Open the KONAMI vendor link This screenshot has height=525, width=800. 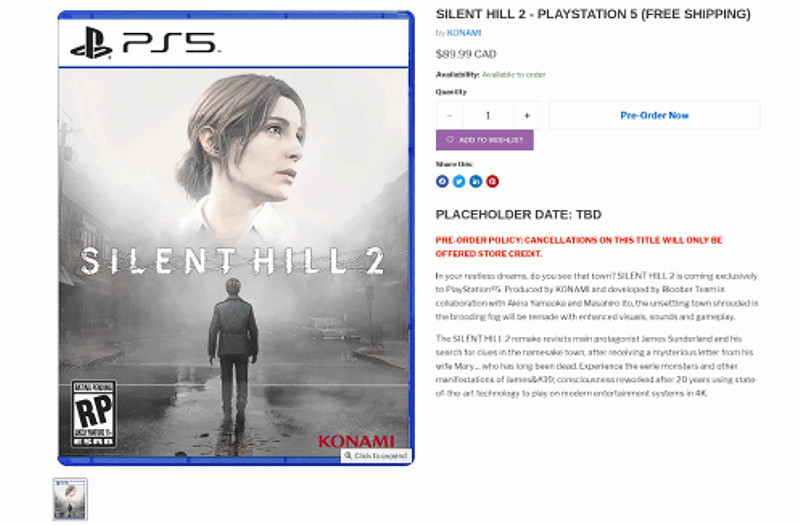point(464,33)
